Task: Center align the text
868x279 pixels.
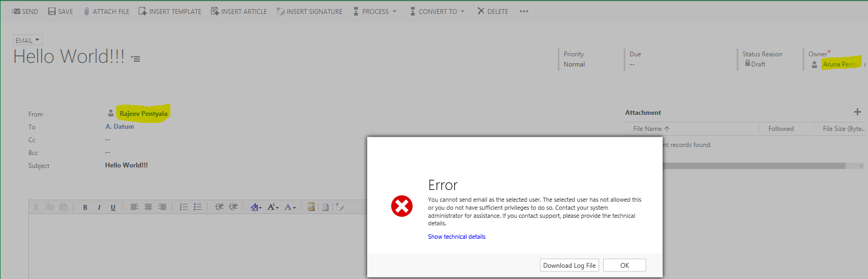Action: (x=148, y=207)
